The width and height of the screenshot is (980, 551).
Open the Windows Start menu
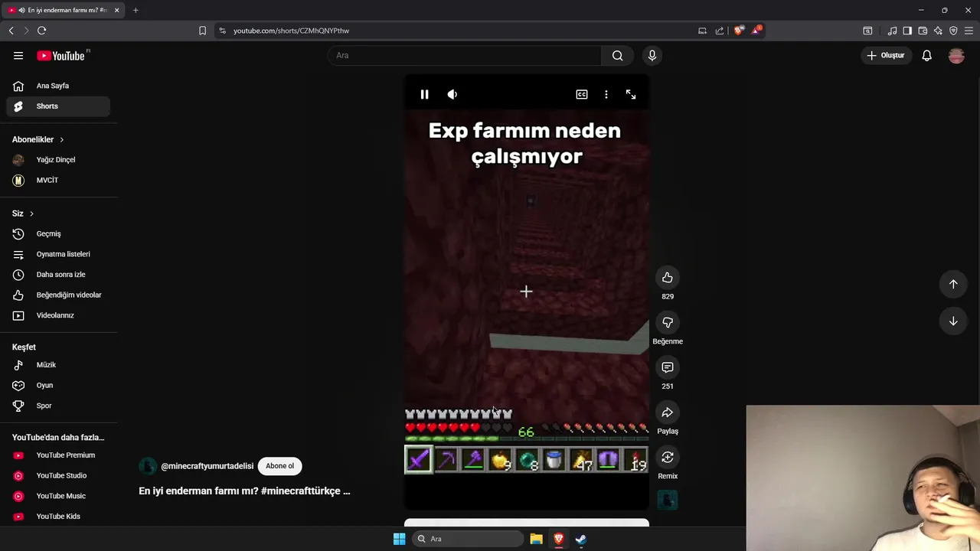[x=399, y=539]
